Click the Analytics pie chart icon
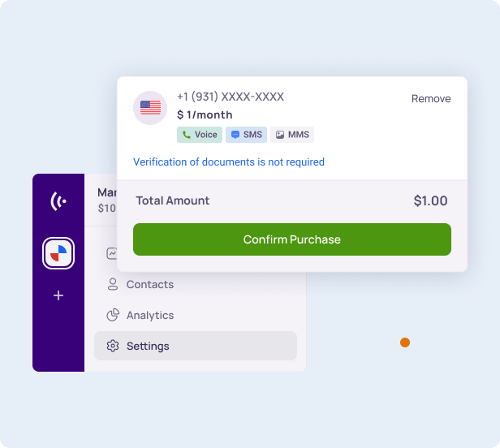The image size is (500, 448). pos(113,315)
